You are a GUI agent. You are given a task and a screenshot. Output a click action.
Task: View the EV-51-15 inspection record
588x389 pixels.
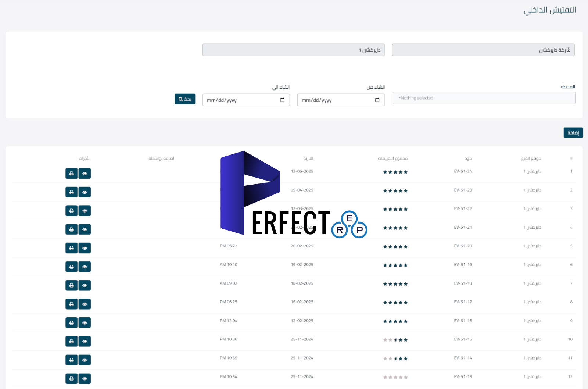click(85, 341)
